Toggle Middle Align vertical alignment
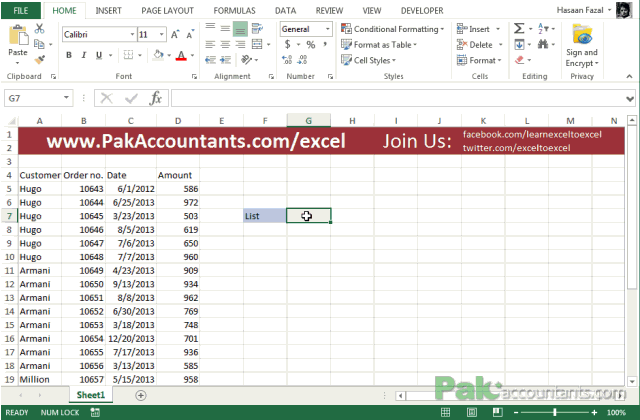This screenshot has height=420, width=640. tap(225, 29)
